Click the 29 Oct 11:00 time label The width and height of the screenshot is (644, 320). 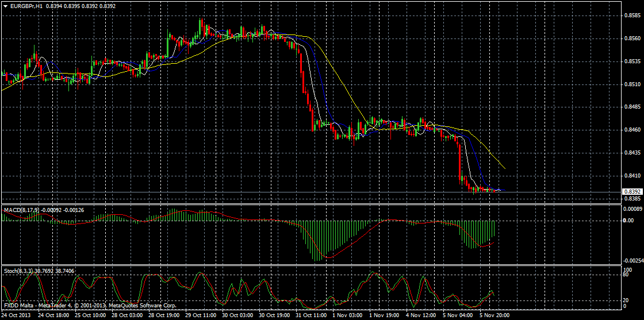(201, 315)
